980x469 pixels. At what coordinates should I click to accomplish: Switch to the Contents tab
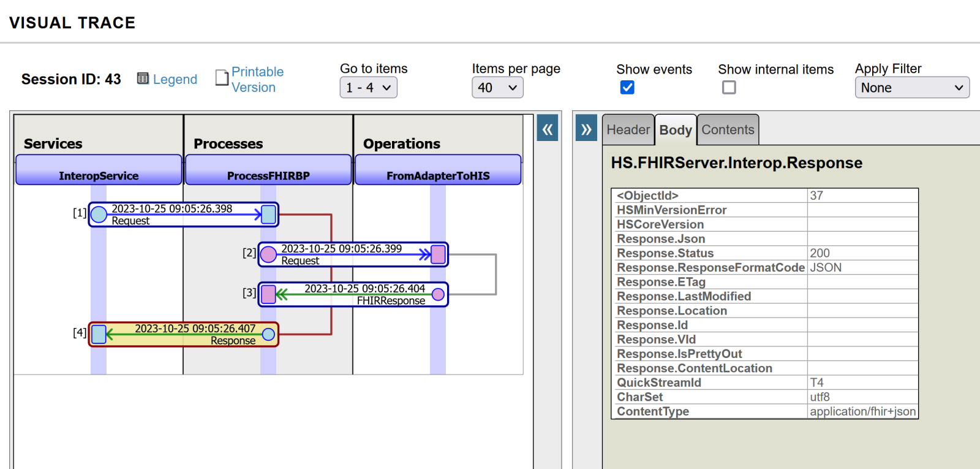(728, 130)
